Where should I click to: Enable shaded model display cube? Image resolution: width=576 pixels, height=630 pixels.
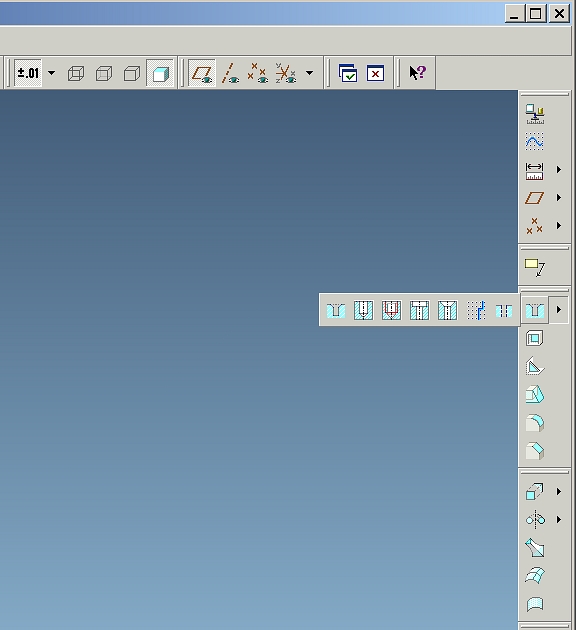160,74
